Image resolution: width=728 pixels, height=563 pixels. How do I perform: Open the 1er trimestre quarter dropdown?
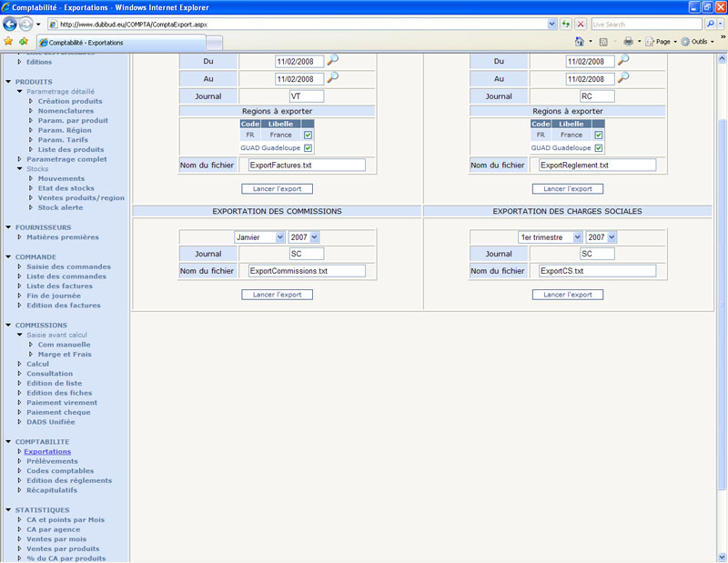tap(550, 237)
